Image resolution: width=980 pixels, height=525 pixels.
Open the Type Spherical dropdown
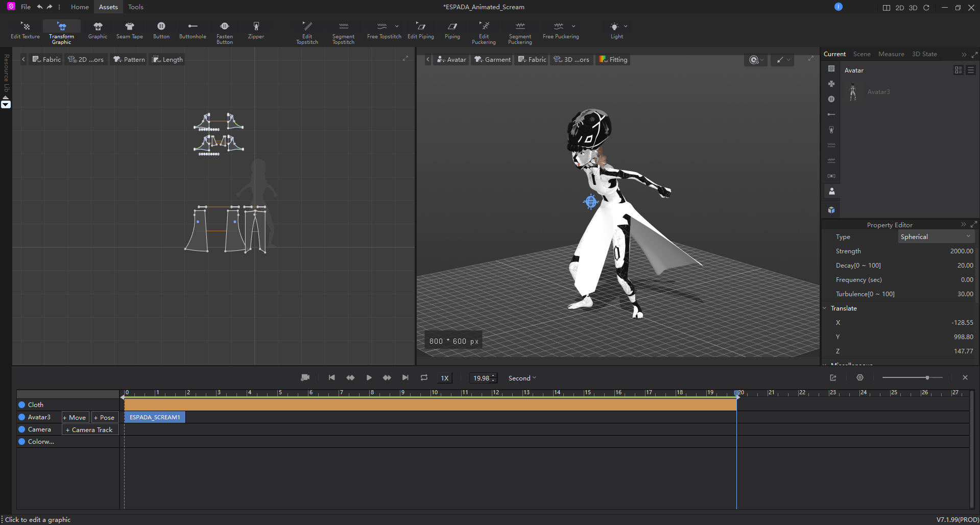pos(936,236)
